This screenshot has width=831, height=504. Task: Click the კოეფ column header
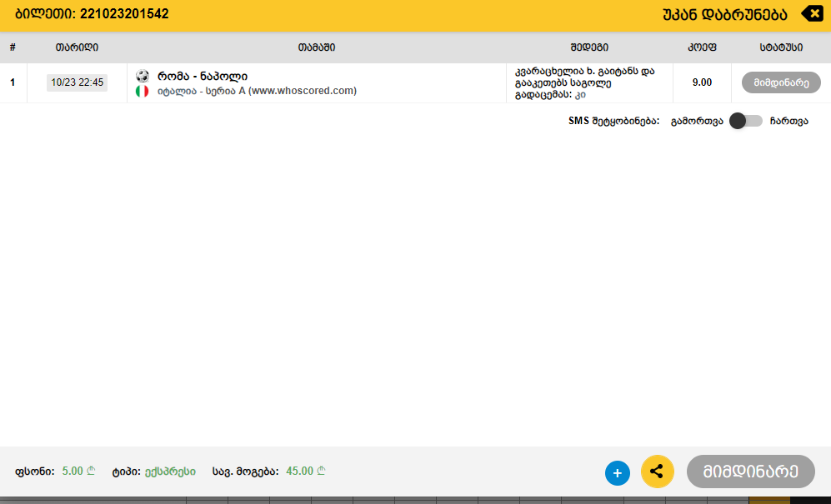click(x=702, y=47)
